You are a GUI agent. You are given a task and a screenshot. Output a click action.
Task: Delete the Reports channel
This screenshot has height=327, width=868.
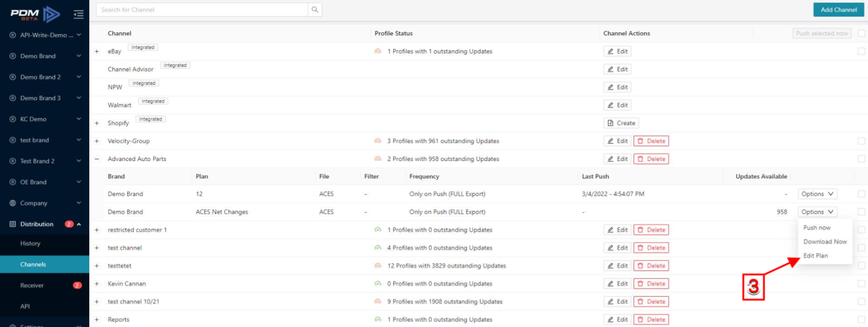coord(651,319)
